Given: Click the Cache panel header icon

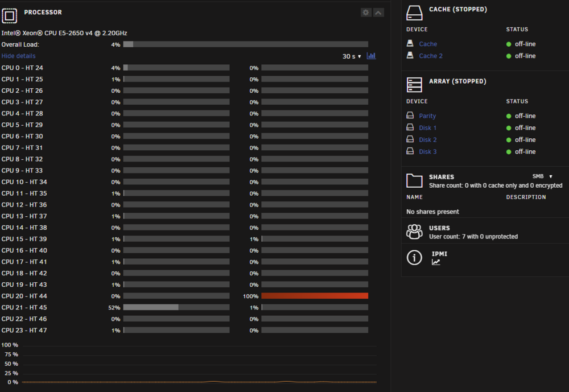Looking at the screenshot, I should 414,13.
